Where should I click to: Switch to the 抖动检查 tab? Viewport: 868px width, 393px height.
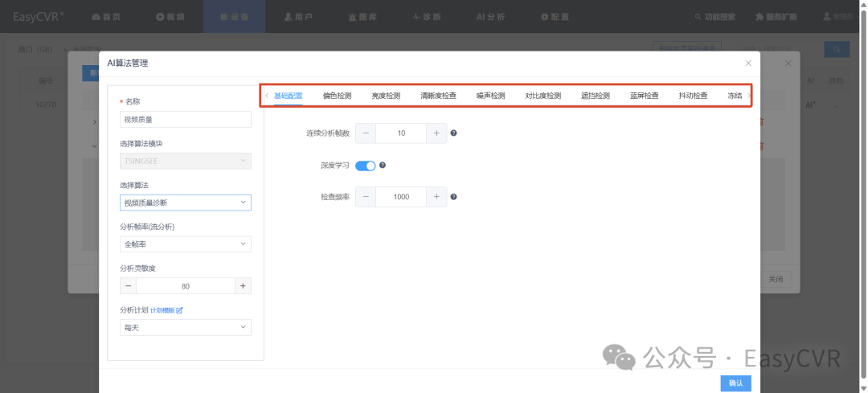click(x=693, y=95)
